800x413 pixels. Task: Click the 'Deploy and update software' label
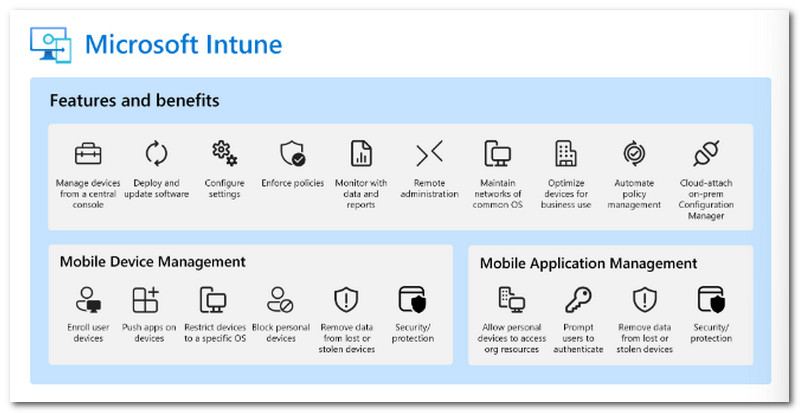(157, 188)
